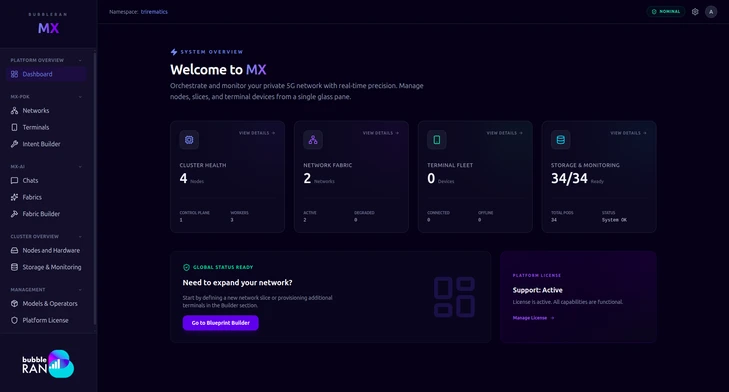The image size is (729, 392).
Task: Open Terminals from the sidebar
Action: (46, 127)
